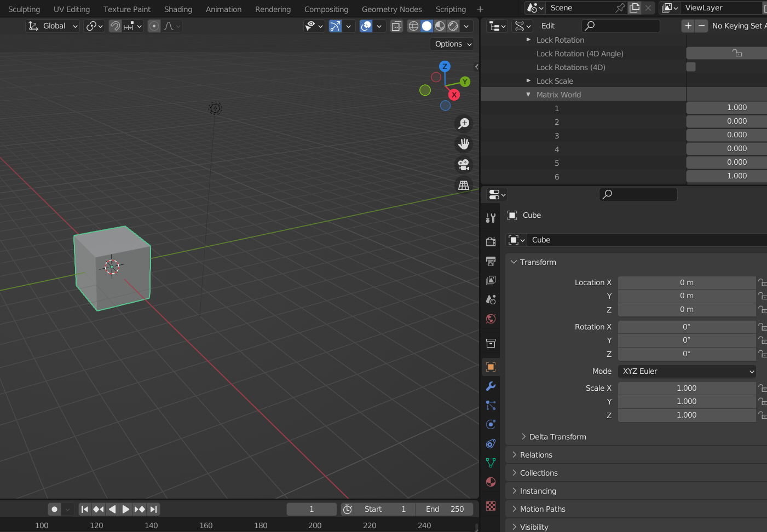Enable the Lock Rotations (4D) checkbox
The image size is (767, 532).
(x=691, y=67)
